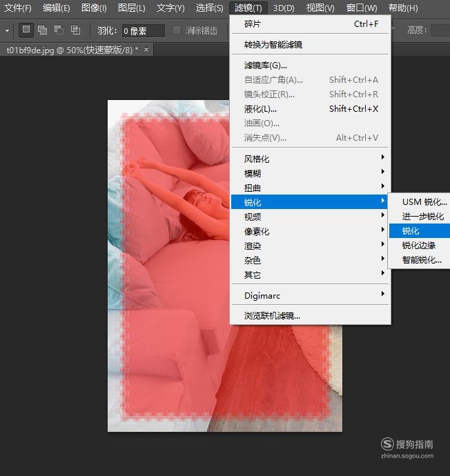Choose 转换为智能滤镜 menu item
Screen dimensions: 450x476
311,45
